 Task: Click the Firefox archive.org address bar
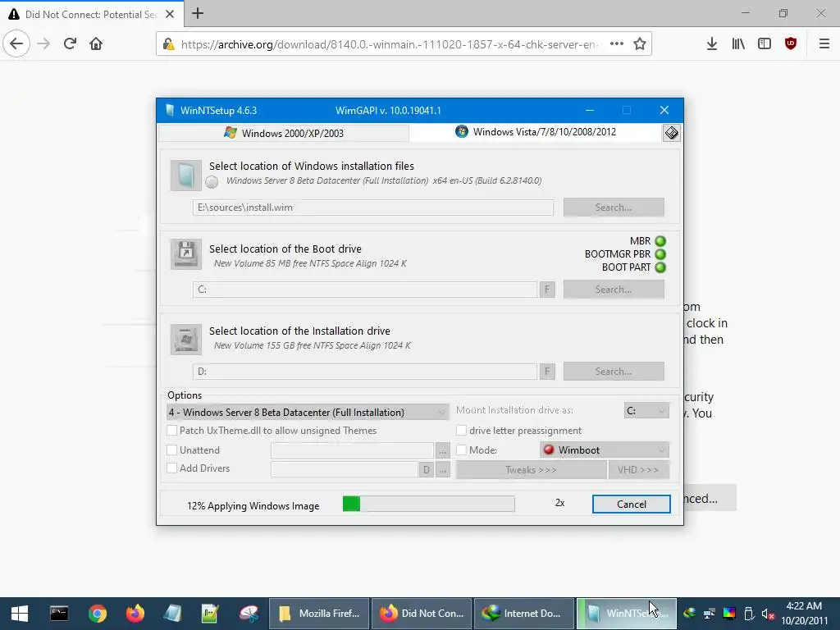pyautogui.click(x=390, y=44)
